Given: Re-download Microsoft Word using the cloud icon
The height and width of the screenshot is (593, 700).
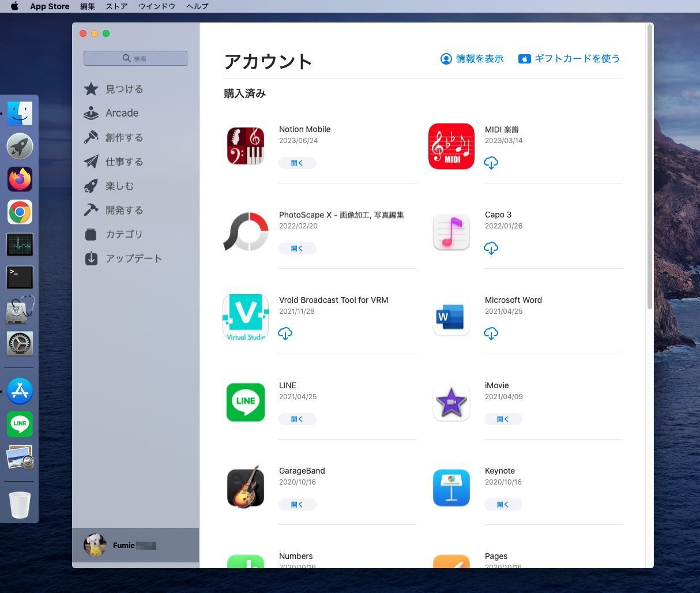Looking at the screenshot, I should coord(491,333).
